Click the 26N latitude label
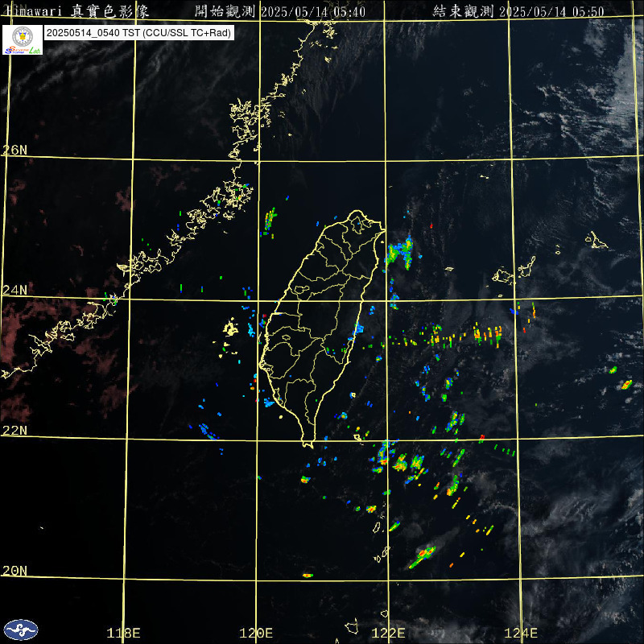 click(x=14, y=150)
